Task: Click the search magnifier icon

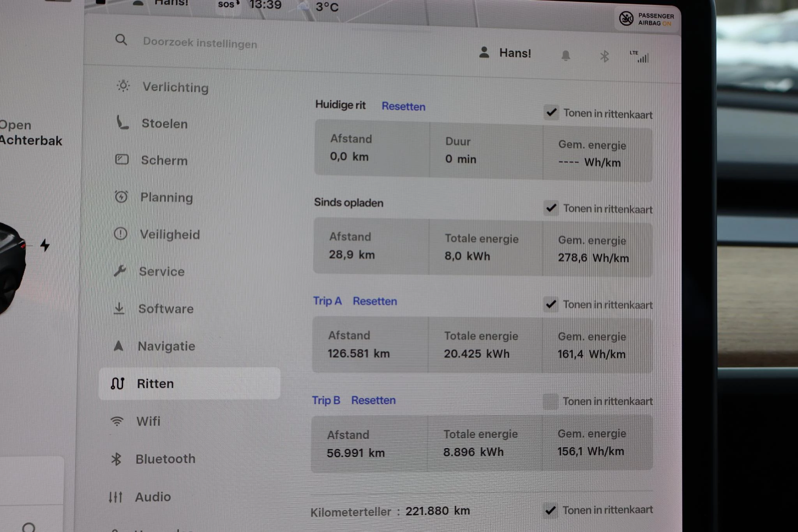Action: (121, 40)
